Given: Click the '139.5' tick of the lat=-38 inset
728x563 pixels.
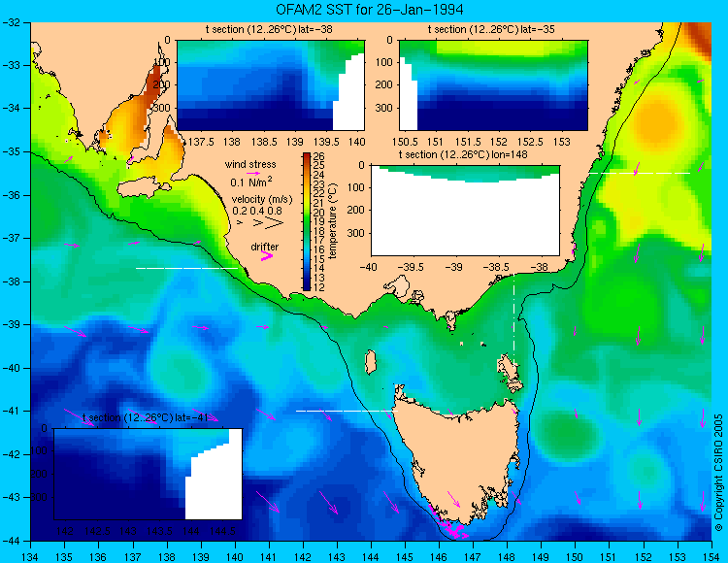Looking at the screenshot, I should pos(328,142).
